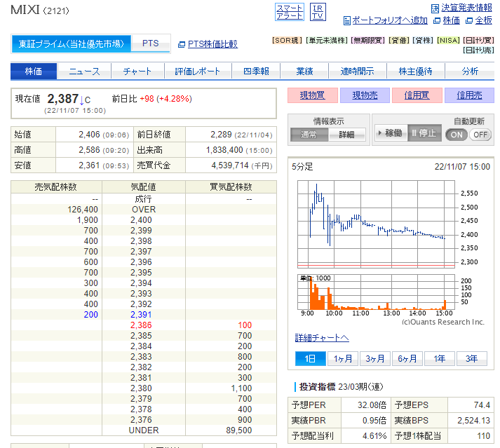Open the 全板 link
500x448 pixels.
click(483, 20)
